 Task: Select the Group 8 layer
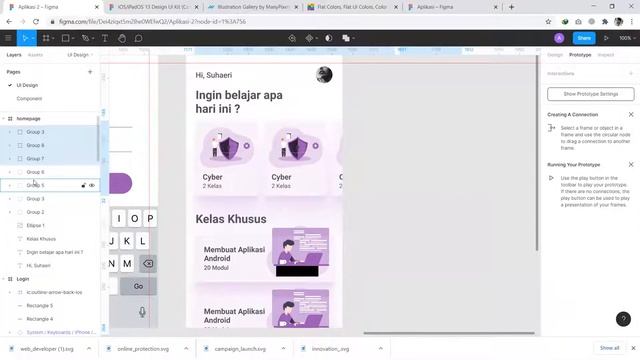click(x=49, y=145)
